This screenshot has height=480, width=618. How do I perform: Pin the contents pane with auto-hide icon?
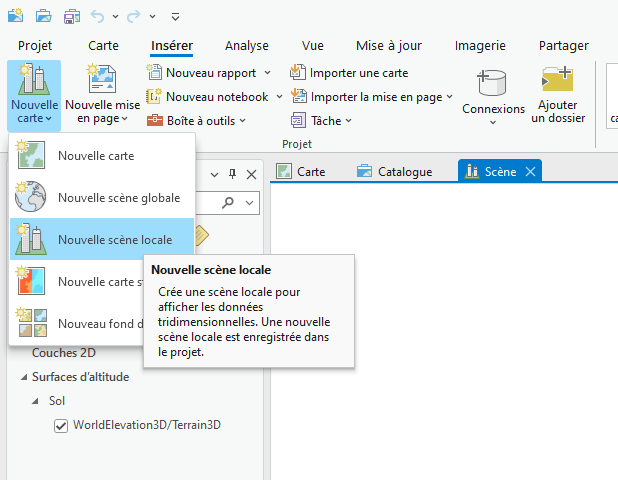pos(234,174)
